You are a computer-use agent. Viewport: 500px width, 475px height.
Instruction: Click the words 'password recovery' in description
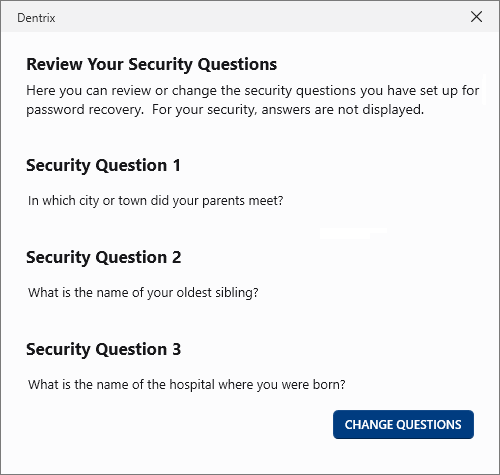pos(85,110)
